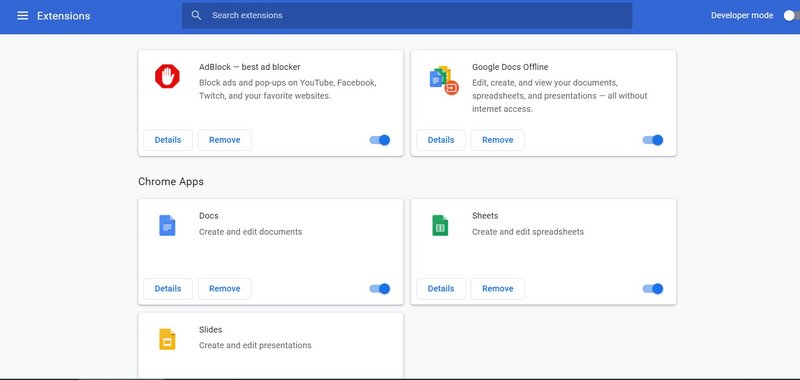
Task: Click the green Sheets app icon
Action: 440,225
